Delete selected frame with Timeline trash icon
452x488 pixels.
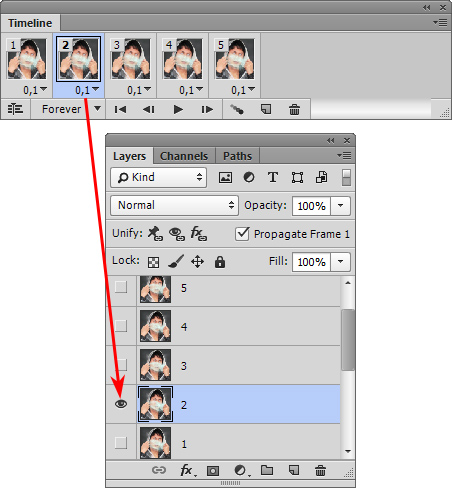pos(294,109)
